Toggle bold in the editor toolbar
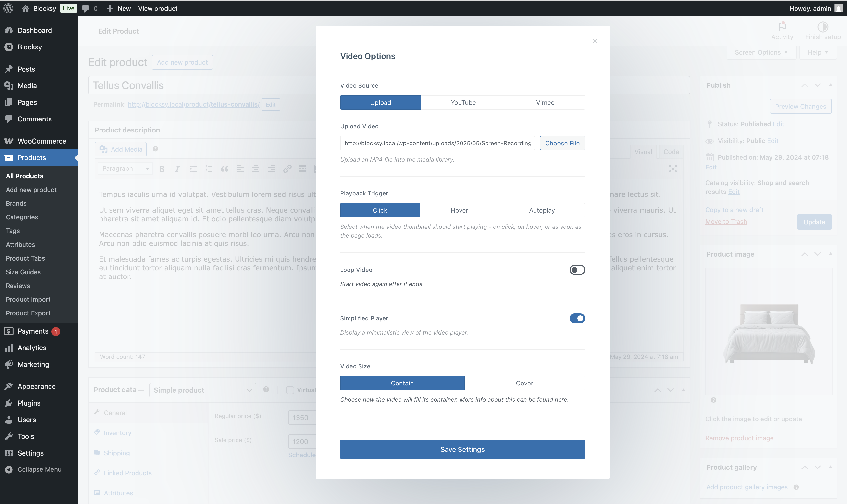Screen dimensions: 847x504 coord(162,169)
